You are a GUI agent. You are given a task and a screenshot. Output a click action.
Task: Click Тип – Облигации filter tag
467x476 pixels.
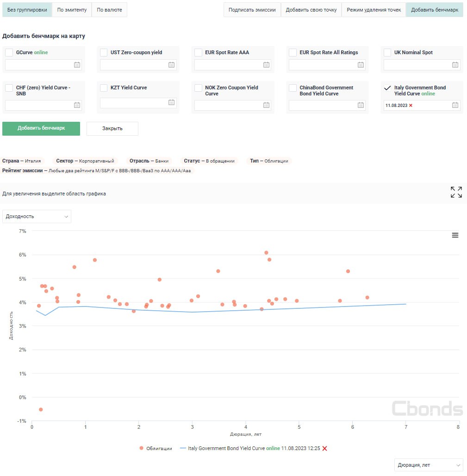coord(269,161)
